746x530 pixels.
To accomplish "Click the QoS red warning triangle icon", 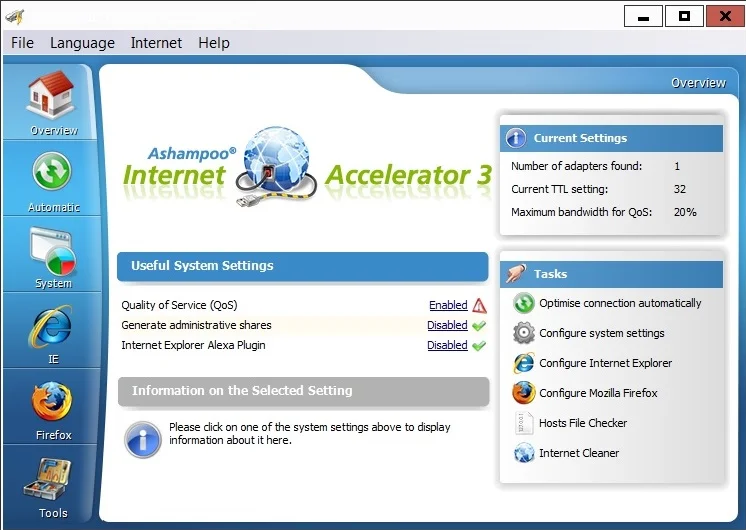I will coord(480,305).
